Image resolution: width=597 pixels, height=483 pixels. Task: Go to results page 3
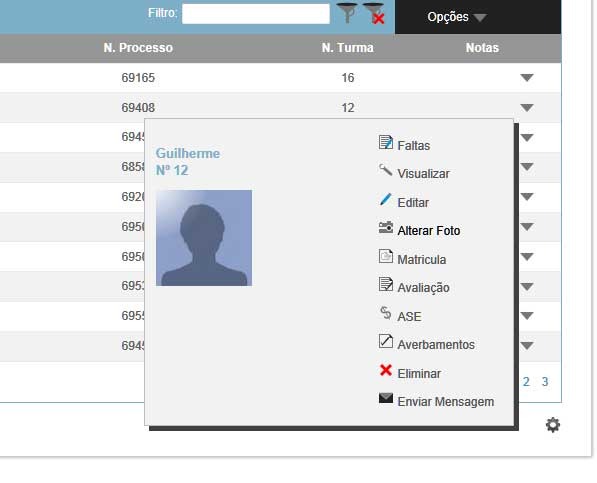point(545,381)
